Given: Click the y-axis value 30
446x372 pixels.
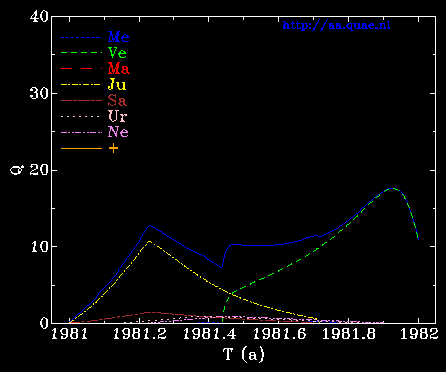Looking at the screenshot, I should coord(39,93).
